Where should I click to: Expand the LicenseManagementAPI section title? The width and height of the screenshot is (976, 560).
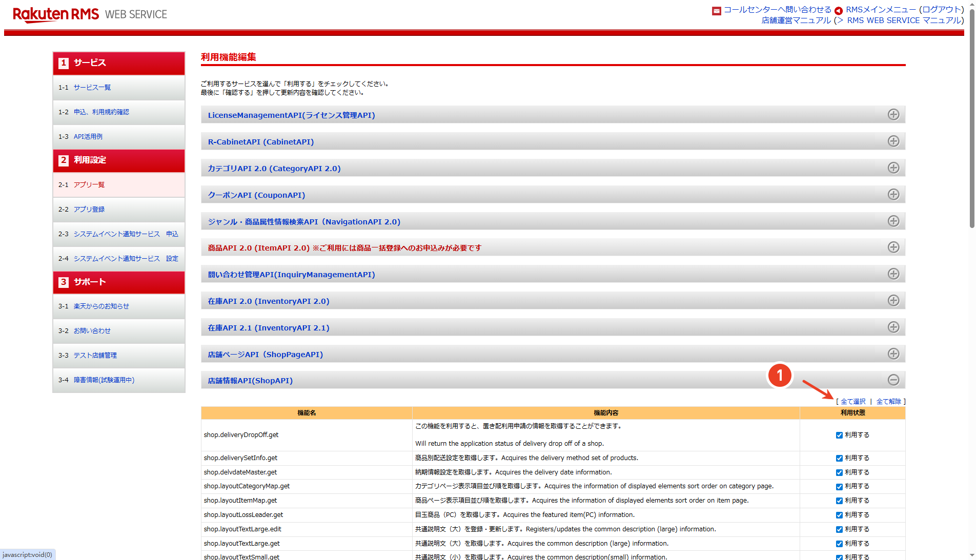(291, 115)
